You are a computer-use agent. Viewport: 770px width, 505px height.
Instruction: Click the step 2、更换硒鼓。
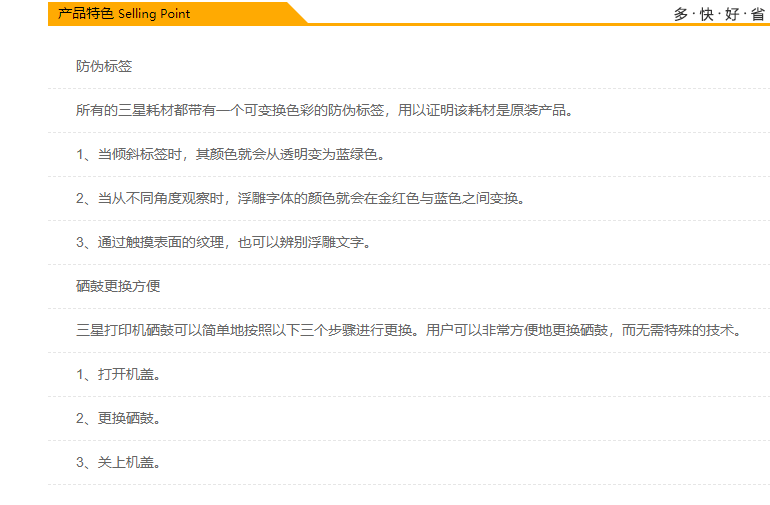(x=118, y=419)
